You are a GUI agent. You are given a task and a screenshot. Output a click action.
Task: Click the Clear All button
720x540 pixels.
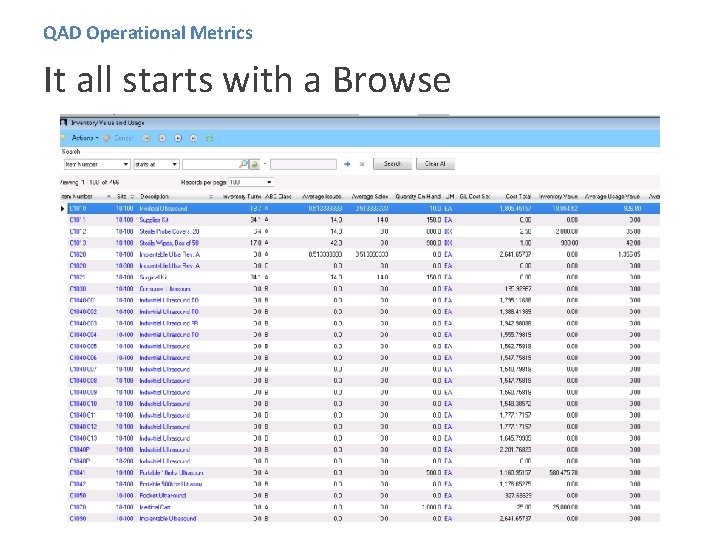tap(435, 164)
